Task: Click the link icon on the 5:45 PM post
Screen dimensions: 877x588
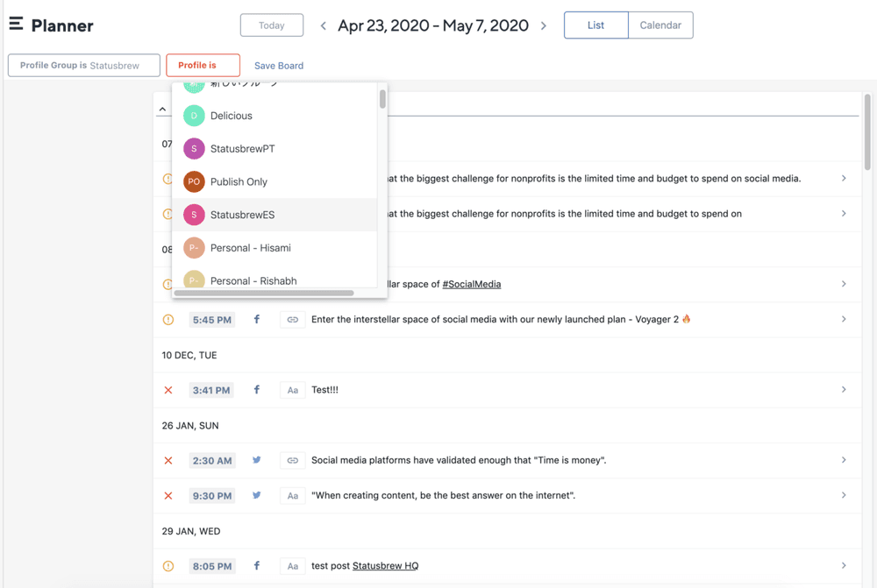Action: click(293, 320)
